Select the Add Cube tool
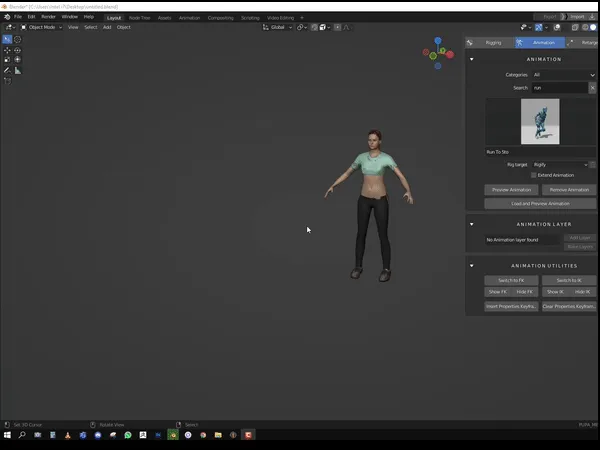 7,81
